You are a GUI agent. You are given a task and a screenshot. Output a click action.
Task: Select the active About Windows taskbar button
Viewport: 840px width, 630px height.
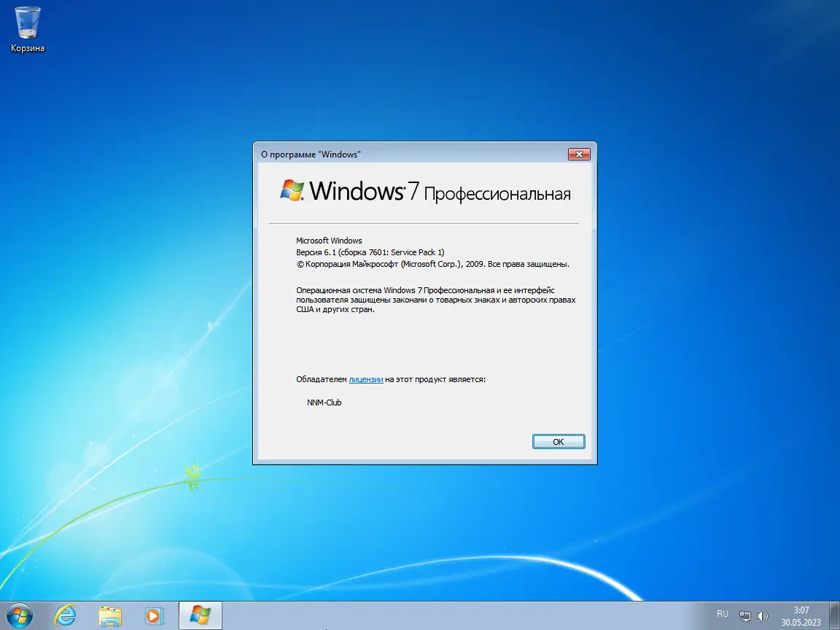point(199,615)
